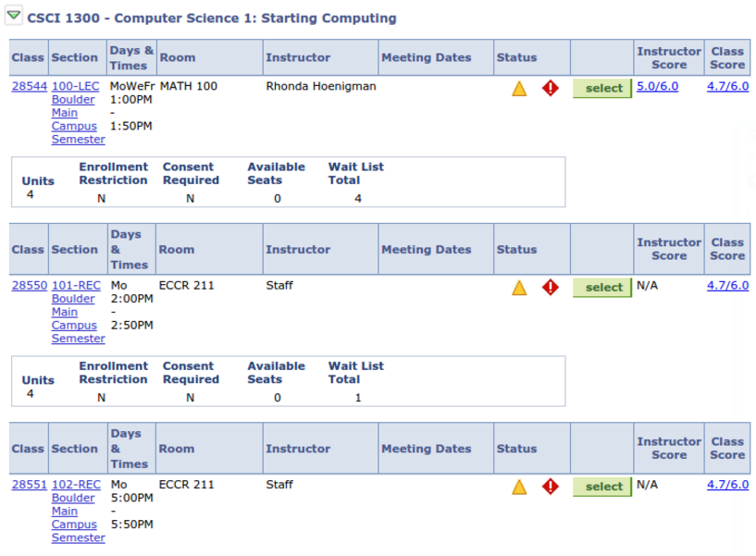The width and height of the screenshot is (756, 556).
Task: Click red closed diamond icon for 101-REC
Action: pyautogui.click(x=551, y=288)
